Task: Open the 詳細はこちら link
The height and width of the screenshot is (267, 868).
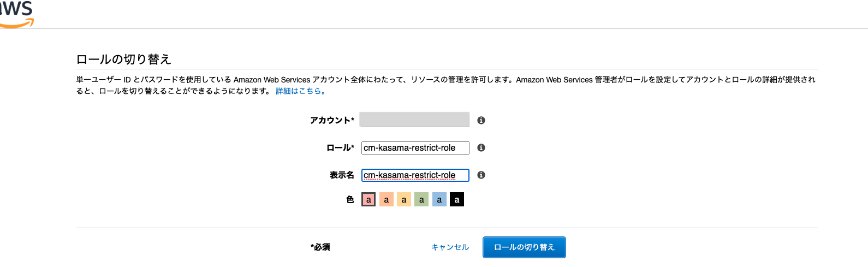Action: point(301,91)
